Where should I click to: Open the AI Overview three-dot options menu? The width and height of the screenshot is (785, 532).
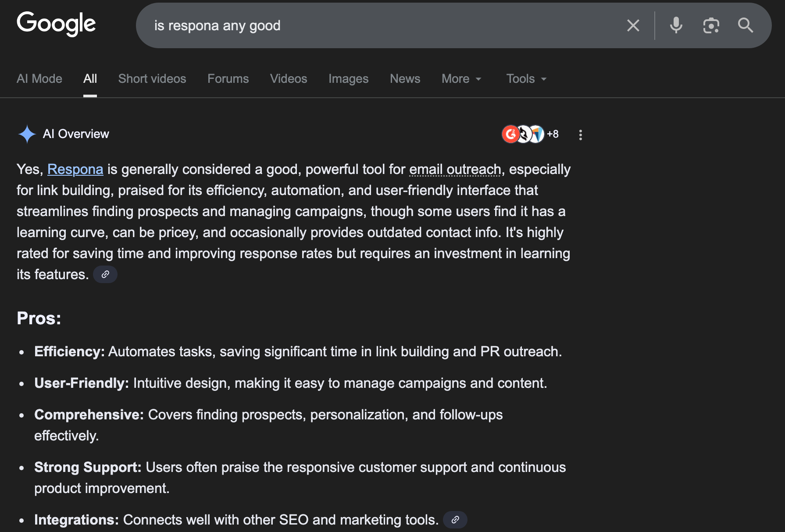click(x=580, y=135)
